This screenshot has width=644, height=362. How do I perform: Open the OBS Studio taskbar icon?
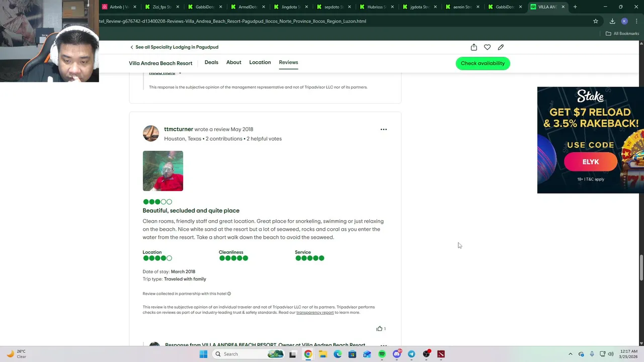point(427,354)
